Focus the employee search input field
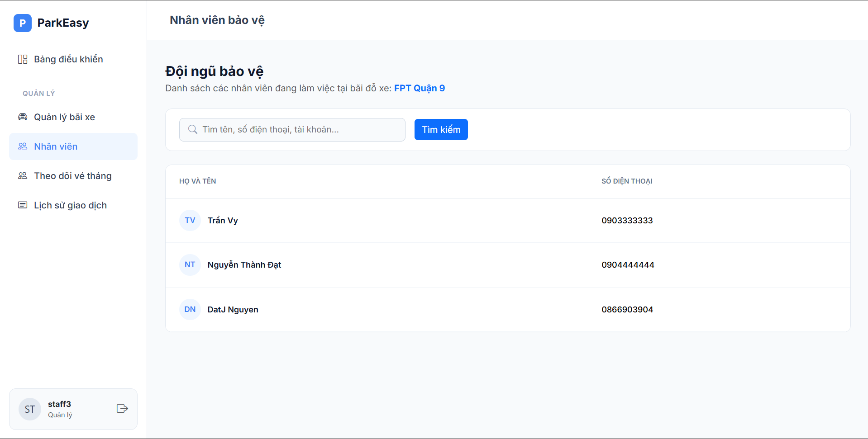Viewport: 868px width, 439px height. click(299, 130)
